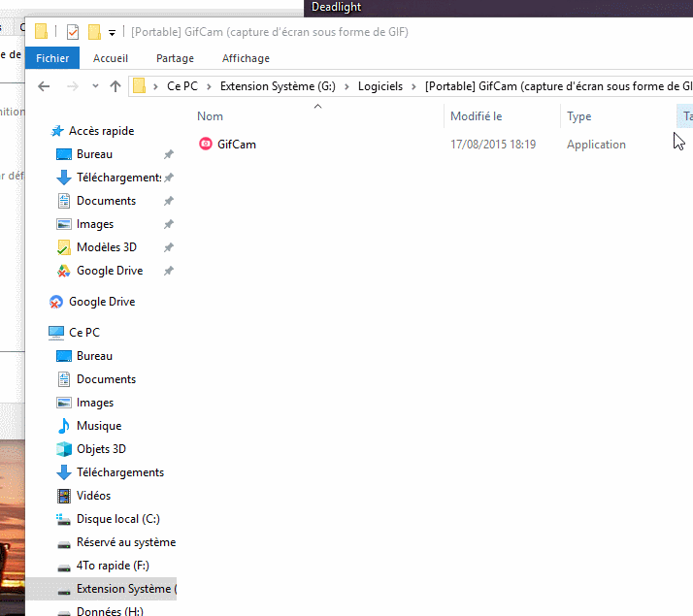Open Disque local (C:) drive
The width and height of the screenshot is (693, 616).
[x=118, y=519]
